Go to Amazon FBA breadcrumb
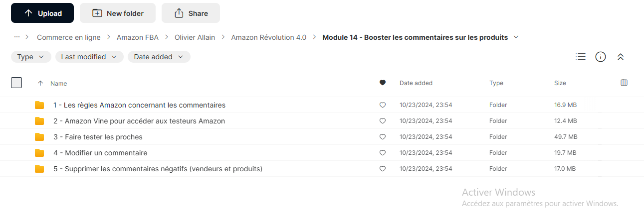Viewport: 644px width, 223px height. [x=138, y=37]
